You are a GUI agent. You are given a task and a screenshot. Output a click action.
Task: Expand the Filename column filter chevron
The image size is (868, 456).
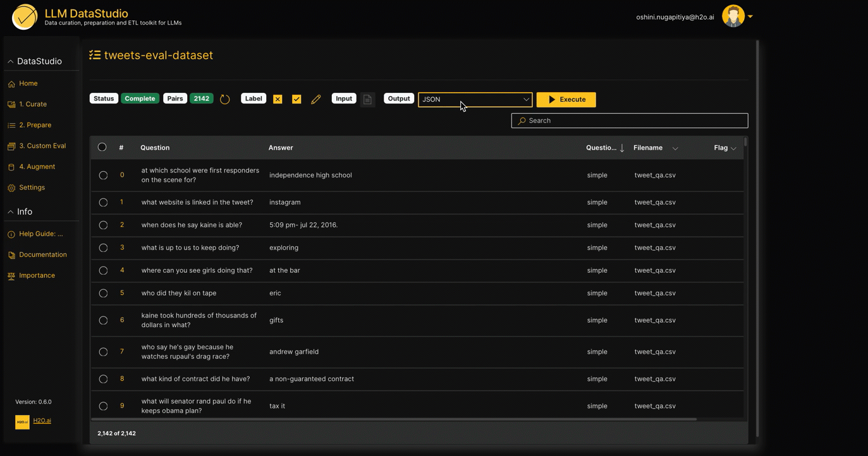point(675,148)
